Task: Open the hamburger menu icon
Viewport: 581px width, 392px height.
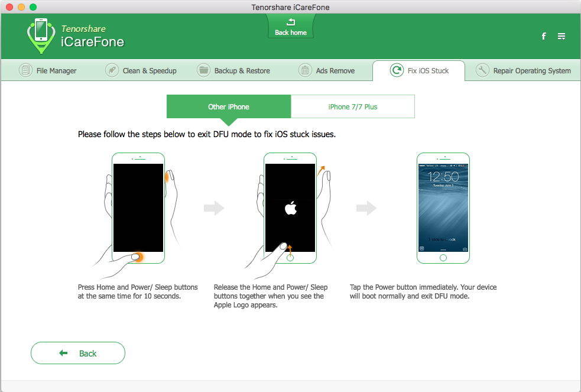Action: tap(561, 36)
